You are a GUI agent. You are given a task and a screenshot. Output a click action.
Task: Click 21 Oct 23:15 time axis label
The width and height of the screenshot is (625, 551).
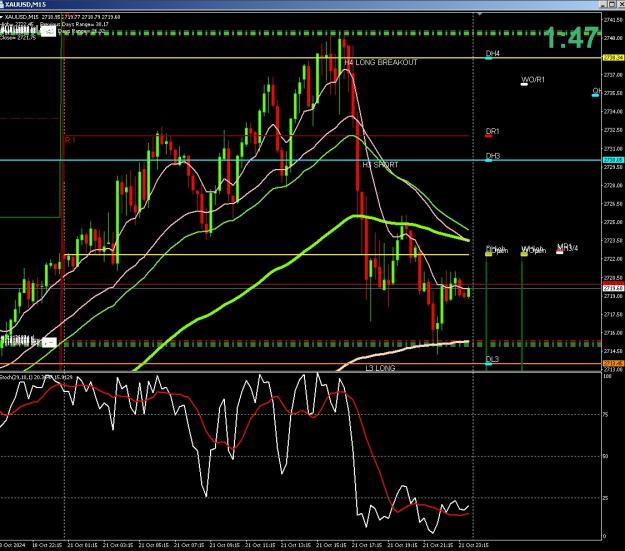[x=474, y=545]
